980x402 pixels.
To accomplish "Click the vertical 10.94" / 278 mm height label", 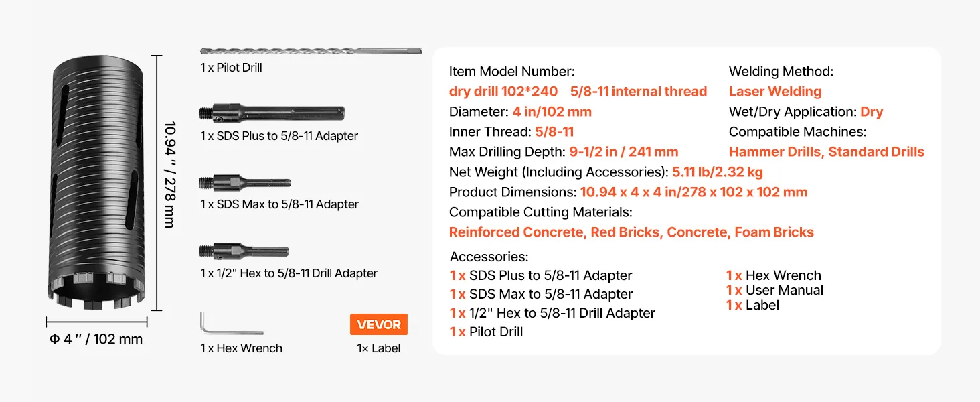I will coord(170,174).
